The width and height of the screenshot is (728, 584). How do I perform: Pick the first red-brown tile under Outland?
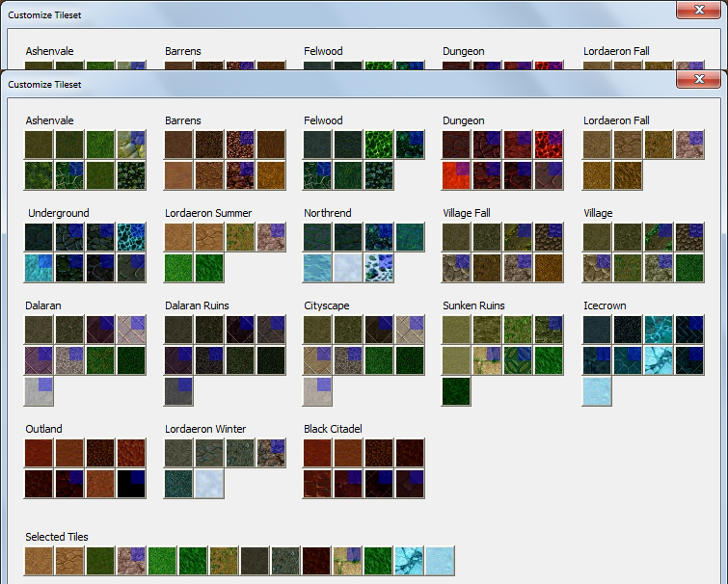click(39, 453)
